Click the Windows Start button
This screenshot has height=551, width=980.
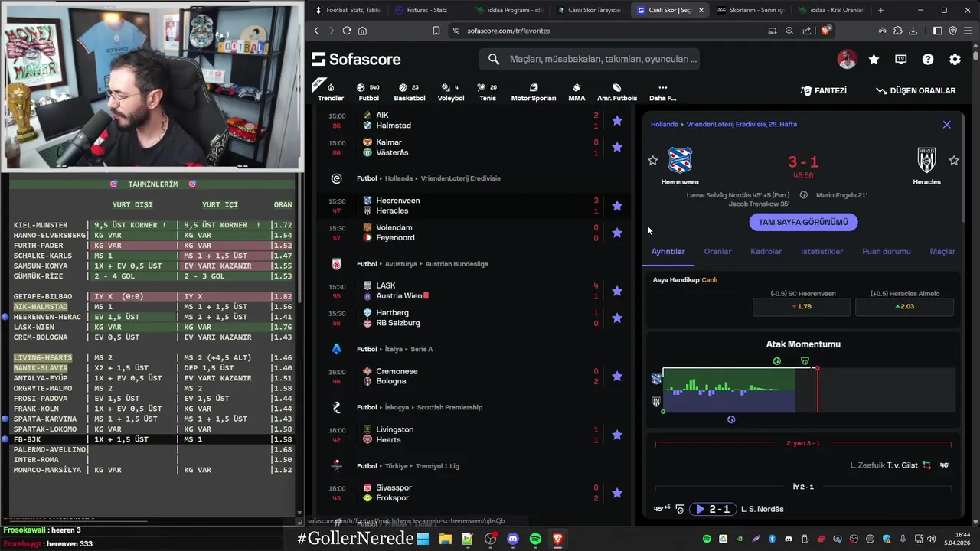pyautogui.click(x=423, y=539)
